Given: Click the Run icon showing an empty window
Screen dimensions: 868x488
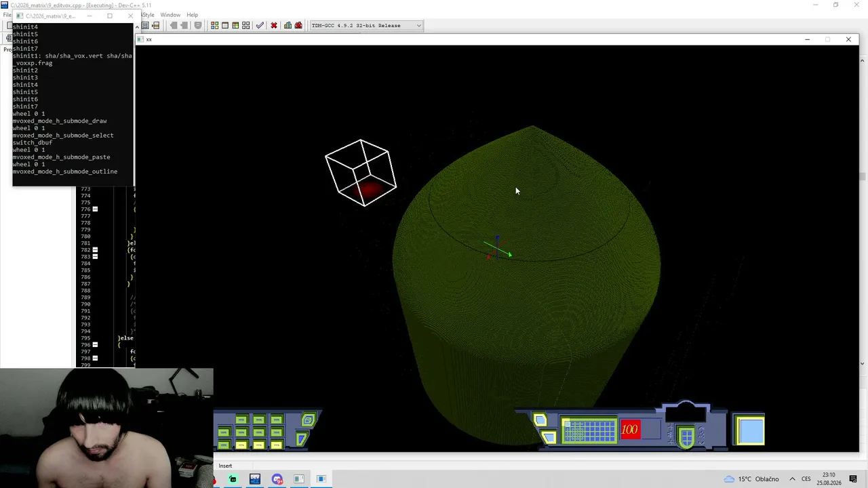Looking at the screenshot, I should (225, 25).
